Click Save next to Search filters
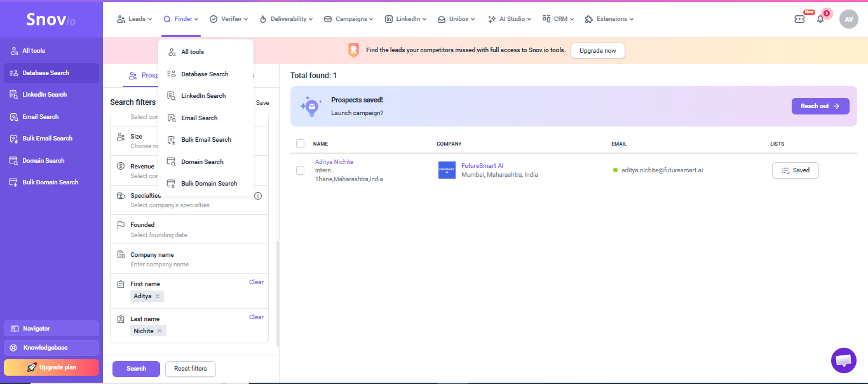The height and width of the screenshot is (384, 868). coord(262,103)
